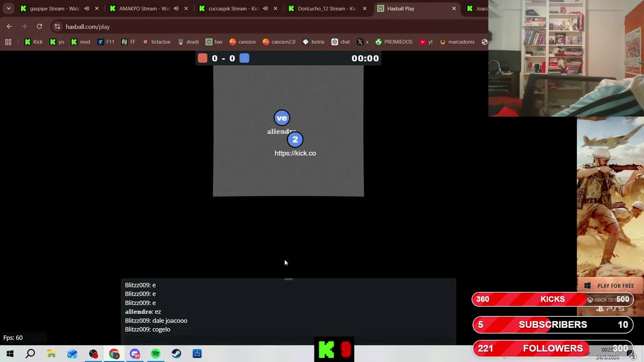Screen dimensions: 644x362
Task: Go back to the previous page
Action: pyautogui.click(x=10, y=27)
